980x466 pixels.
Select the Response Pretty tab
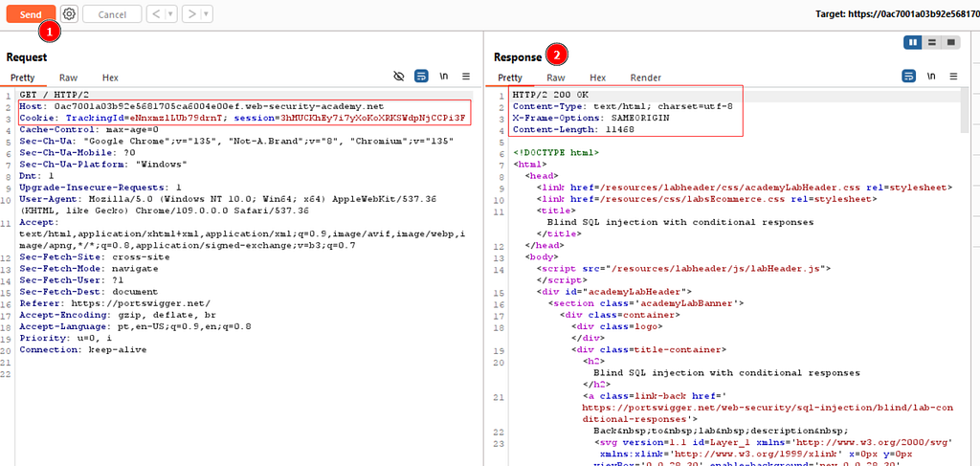click(x=509, y=78)
